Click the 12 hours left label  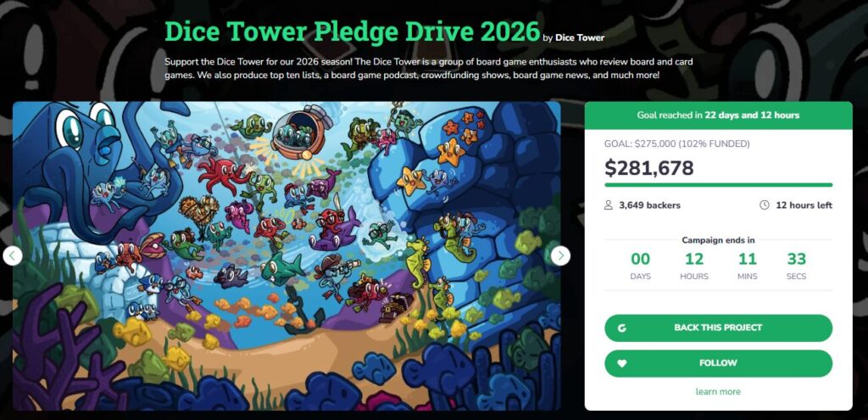[x=804, y=205]
